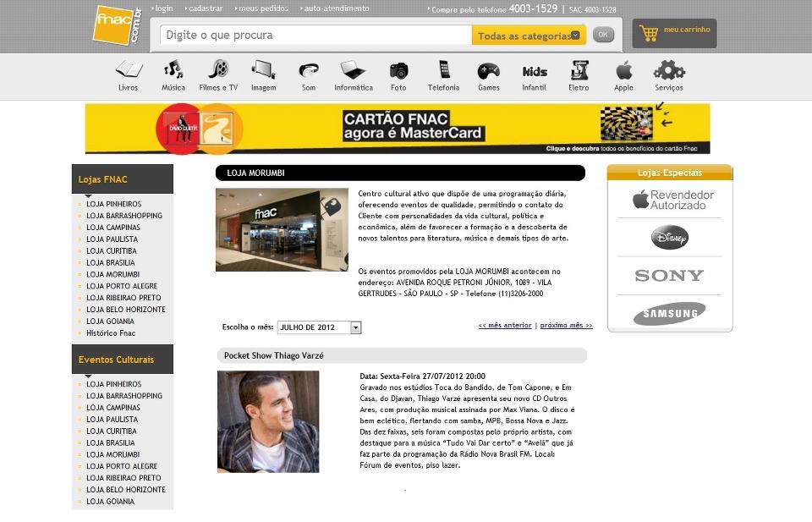Open the Livros book category icon
Image resolution: width=812 pixels, height=522 pixels.
click(x=129, y=69)
